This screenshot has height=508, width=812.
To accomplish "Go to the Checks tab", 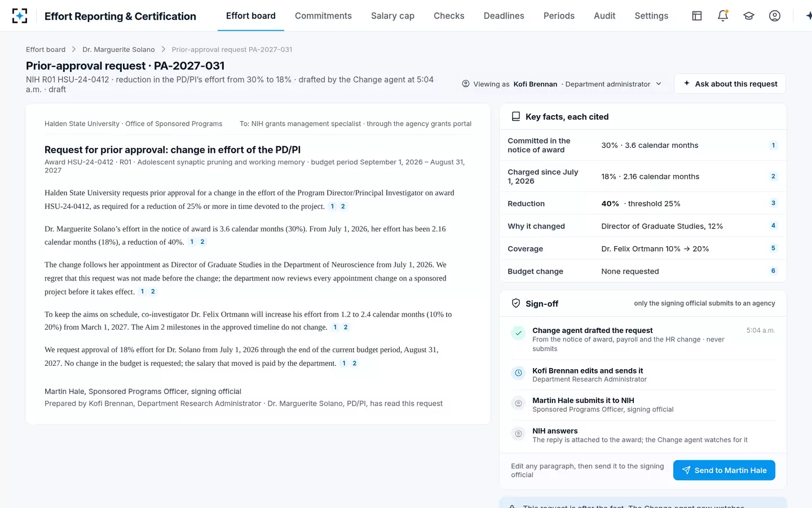I will 449,16.
